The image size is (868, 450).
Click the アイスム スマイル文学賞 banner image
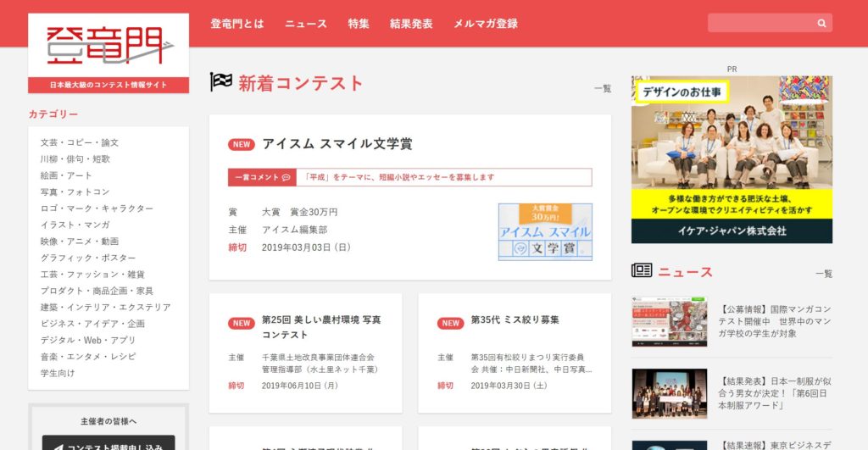click(x=545, y=231)
